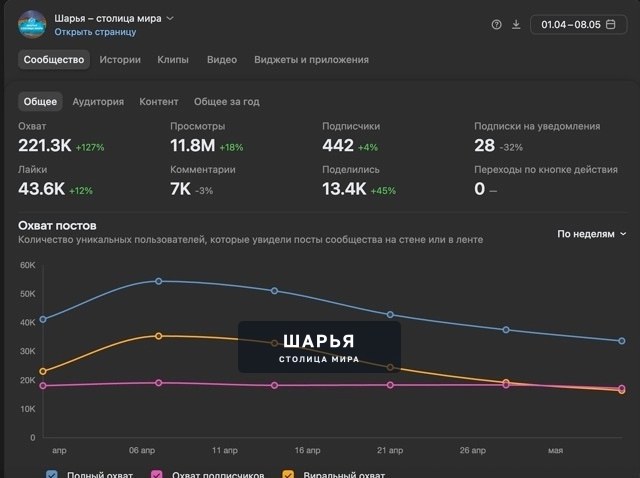Open the Виджеты и приложения tab
Viewport: 640px width, 478px height.
pos(311,60)
